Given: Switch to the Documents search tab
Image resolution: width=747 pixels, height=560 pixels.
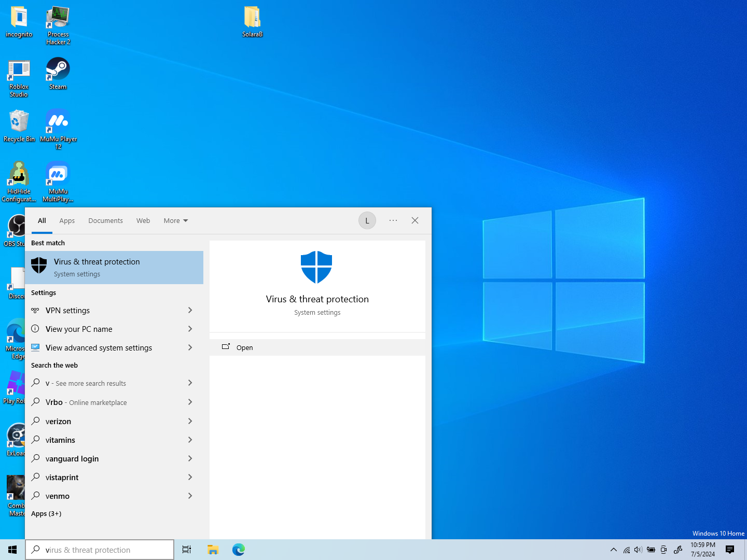Looking at the screenshot, I should coord(105,220).
